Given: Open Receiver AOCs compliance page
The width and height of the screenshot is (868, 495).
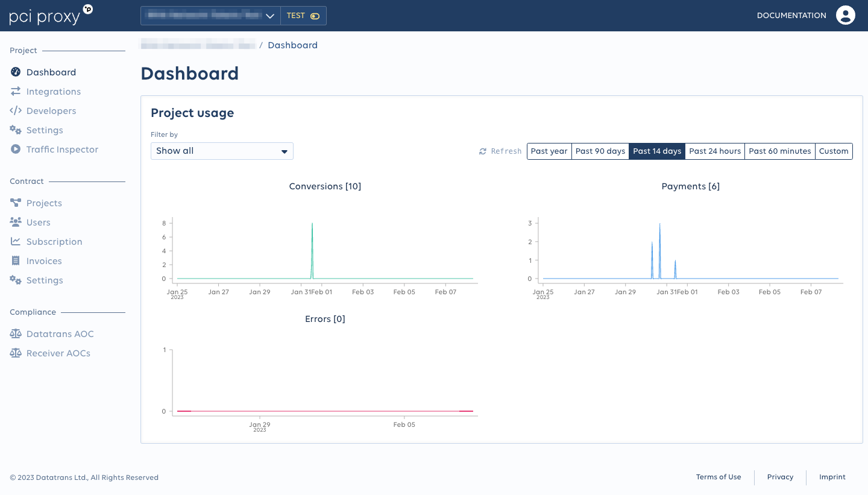Looking at the screenshot, I should pyautogui.click(x=58, y=353).
